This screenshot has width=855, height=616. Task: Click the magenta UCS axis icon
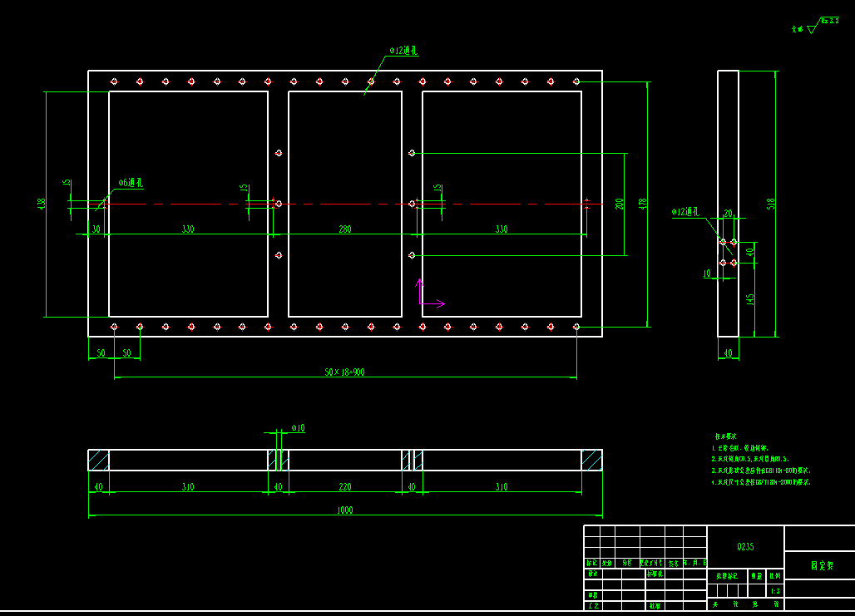click(x=431, y=293)
